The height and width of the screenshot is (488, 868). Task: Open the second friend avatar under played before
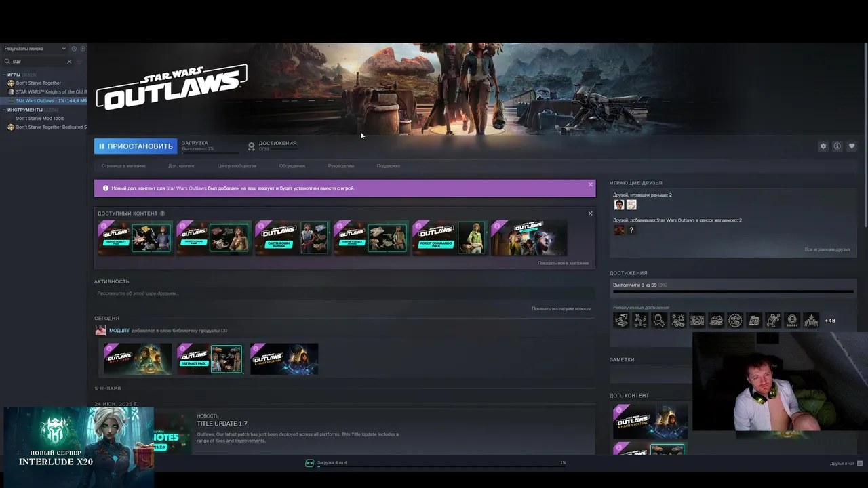631,205
